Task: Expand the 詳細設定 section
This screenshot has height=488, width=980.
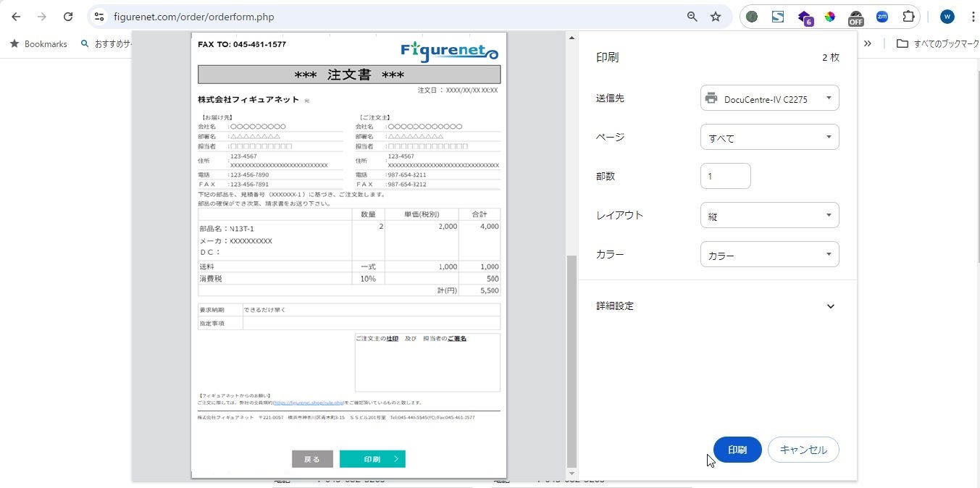Action: point(830,306)
